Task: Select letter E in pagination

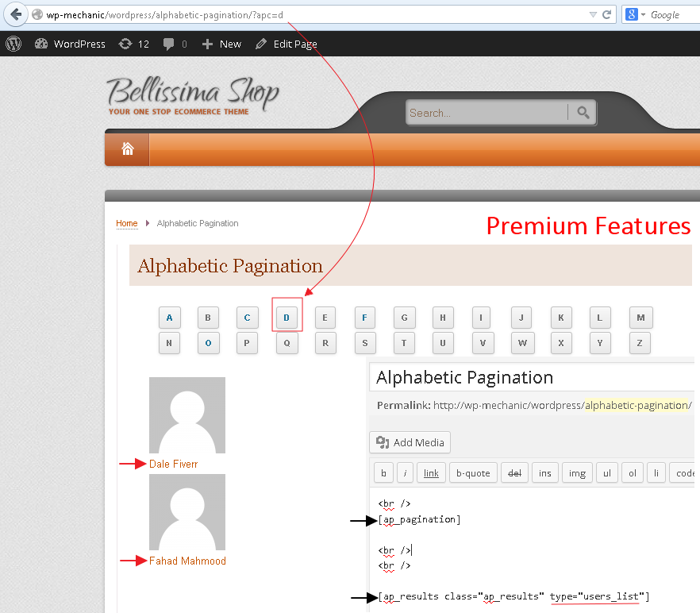Action: pos(325,318)
